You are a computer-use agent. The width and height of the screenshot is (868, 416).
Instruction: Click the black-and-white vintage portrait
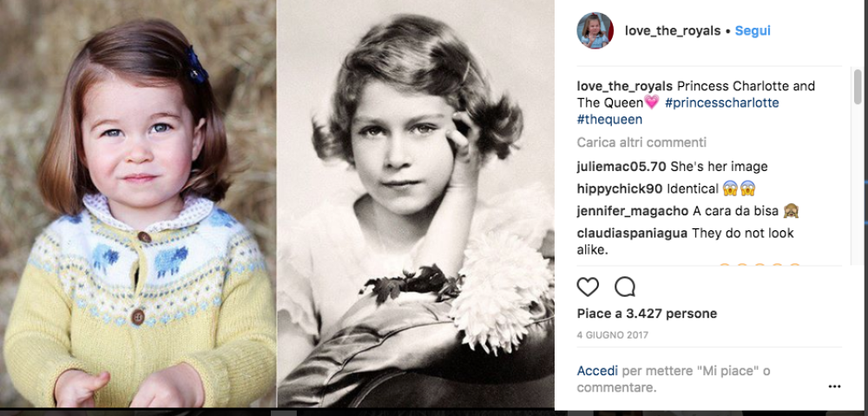tap(415, 208)
